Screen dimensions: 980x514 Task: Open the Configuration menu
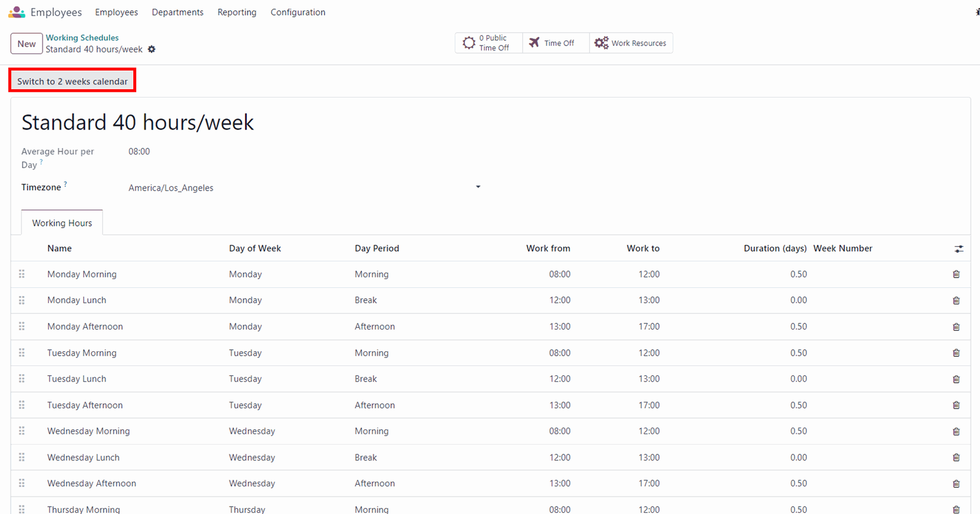pos(298,12)
